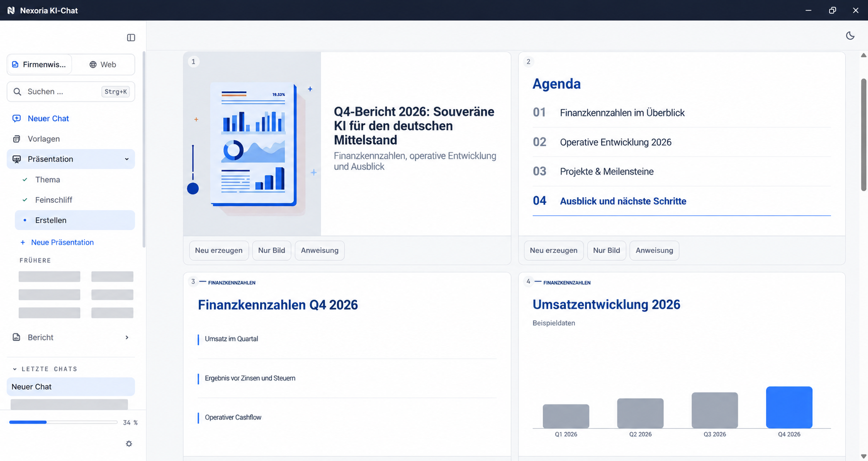Click Nur Bild under Agenda slide
868x461 pixels.
point(607,250)
